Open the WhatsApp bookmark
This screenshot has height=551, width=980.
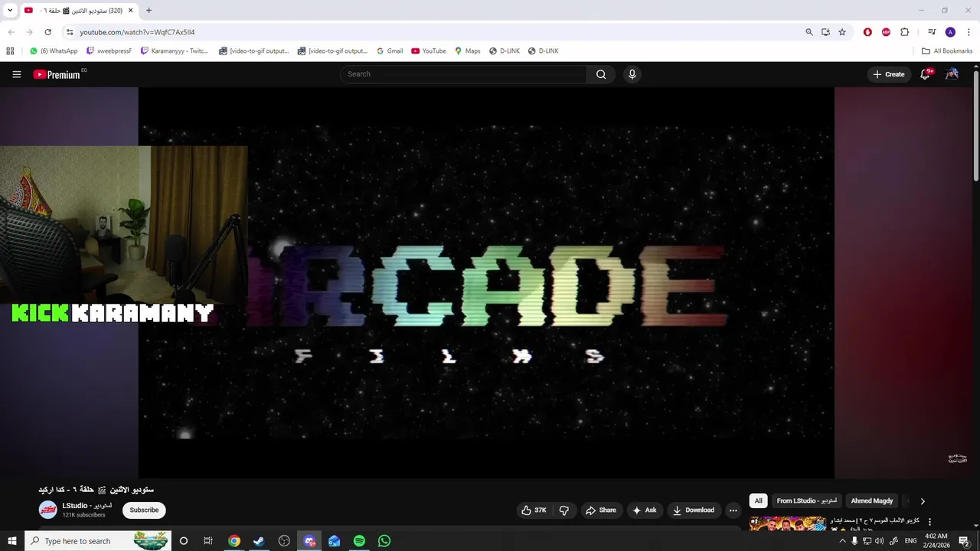54,51
